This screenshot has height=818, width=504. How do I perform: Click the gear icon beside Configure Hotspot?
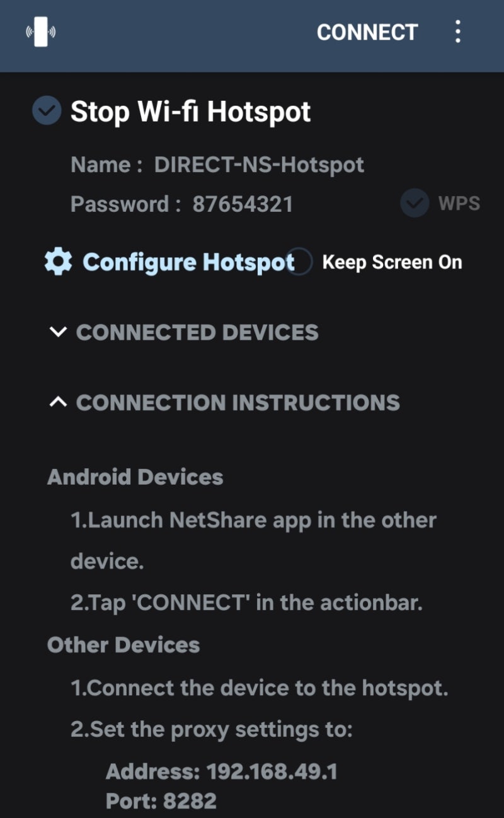(58, 262)
